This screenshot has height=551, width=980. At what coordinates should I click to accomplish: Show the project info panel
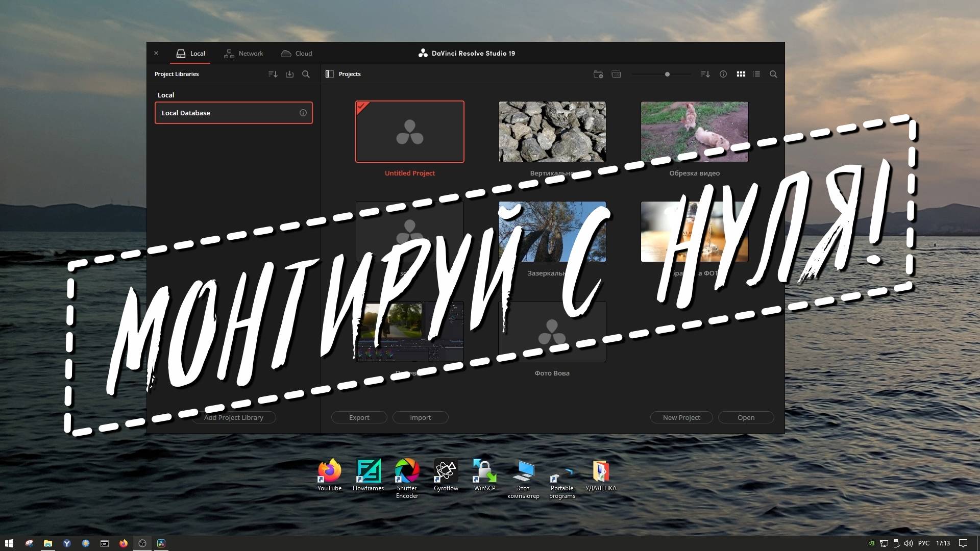723,74
